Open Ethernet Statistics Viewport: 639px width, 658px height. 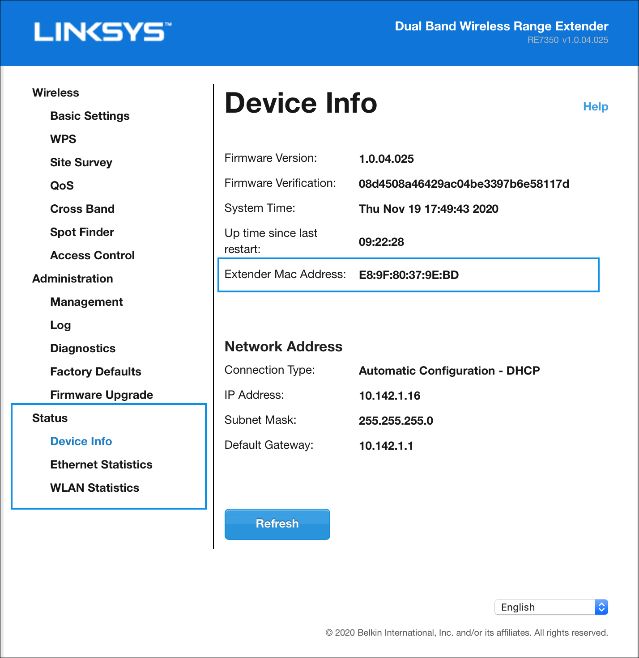pyautogui.click(x=101, y=465)
